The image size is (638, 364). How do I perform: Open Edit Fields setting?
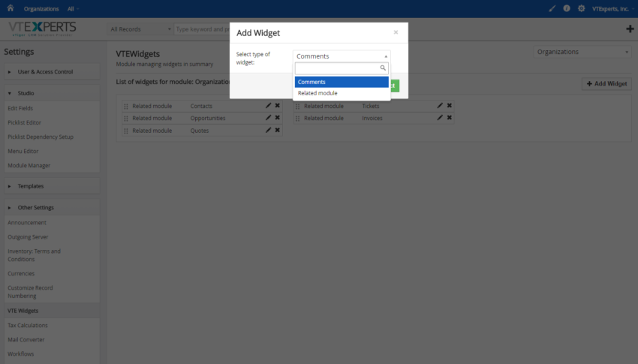[20, 108]
